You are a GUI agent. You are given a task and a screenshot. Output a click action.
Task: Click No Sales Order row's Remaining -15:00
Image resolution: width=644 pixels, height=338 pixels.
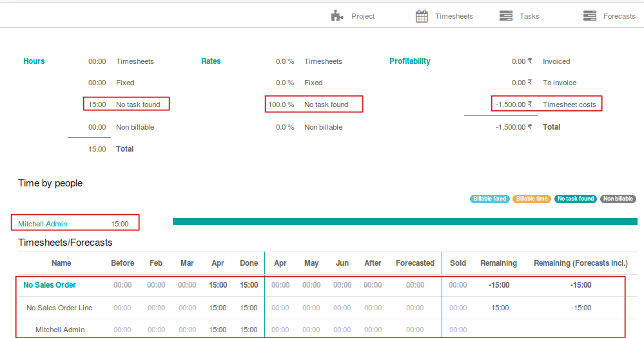[x=499, y=285]
